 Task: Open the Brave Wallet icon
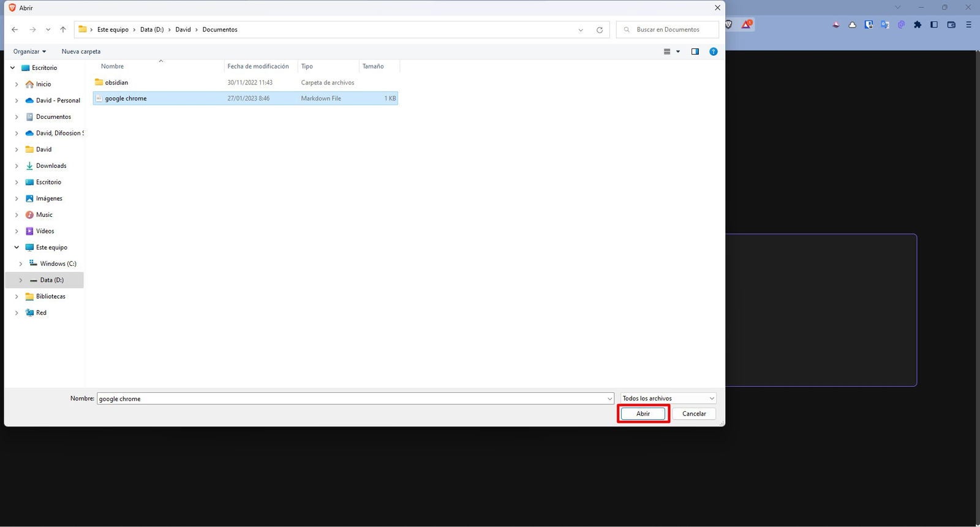(x=951, y=25)
